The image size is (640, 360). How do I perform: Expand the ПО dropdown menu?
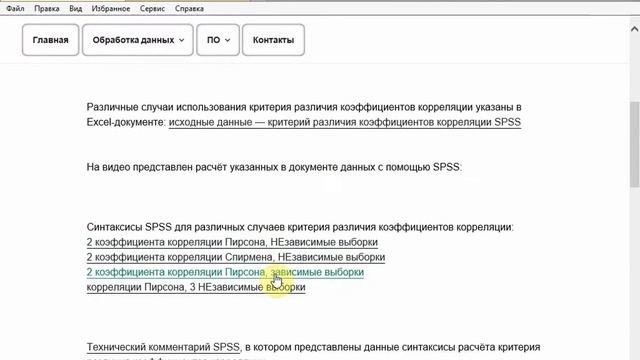click(x=218, y=40)
